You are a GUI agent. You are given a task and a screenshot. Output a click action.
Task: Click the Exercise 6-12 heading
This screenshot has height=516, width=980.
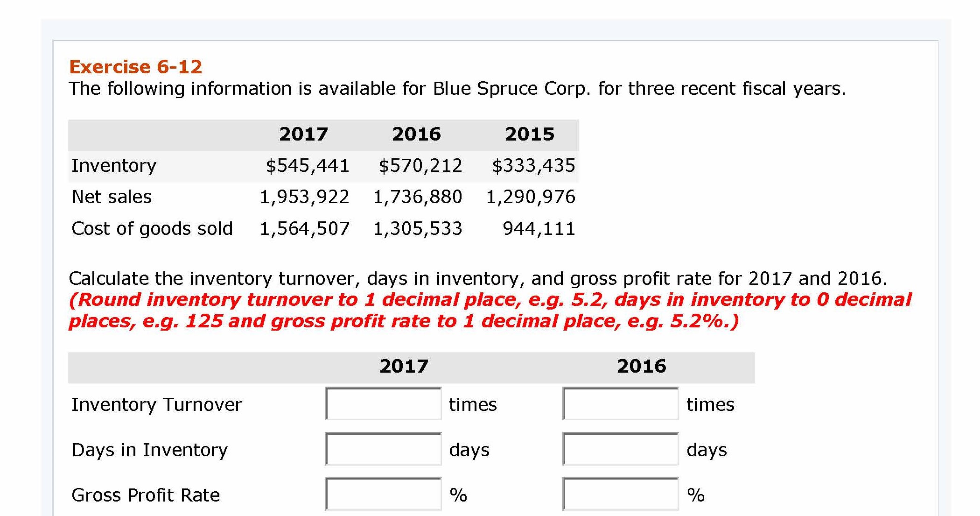pos(136,67)
